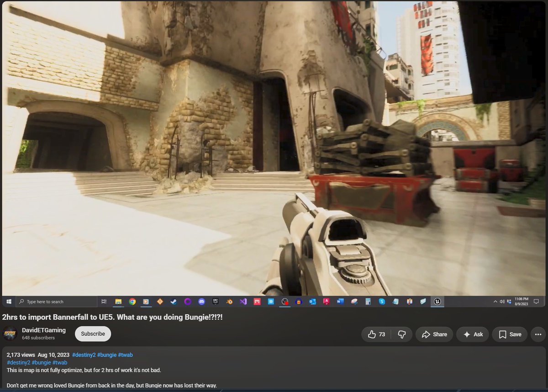Click description line "Don't get me wrong loved Bungie"
This screenshot has width=548, height=392.
point(111,385)
